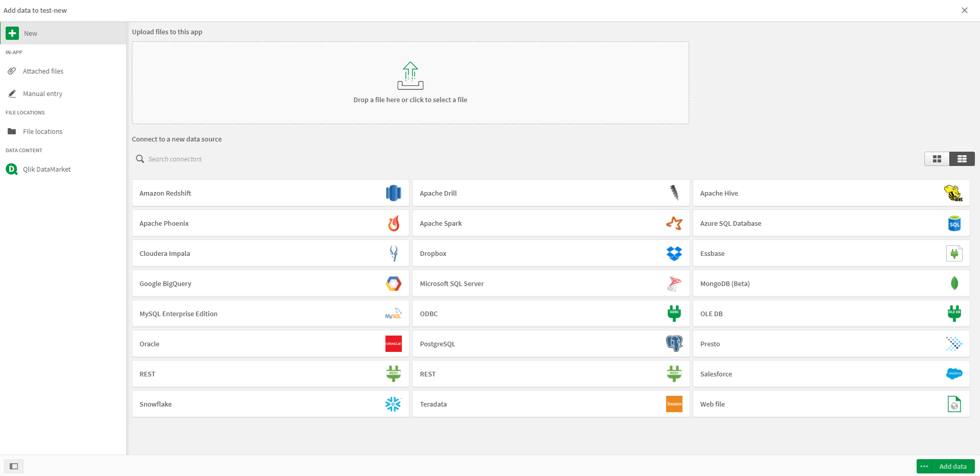Select the Dropbox data source
The width and height of the screenshot is (980, 476).
pyautogui.click(x=550, y=253)
